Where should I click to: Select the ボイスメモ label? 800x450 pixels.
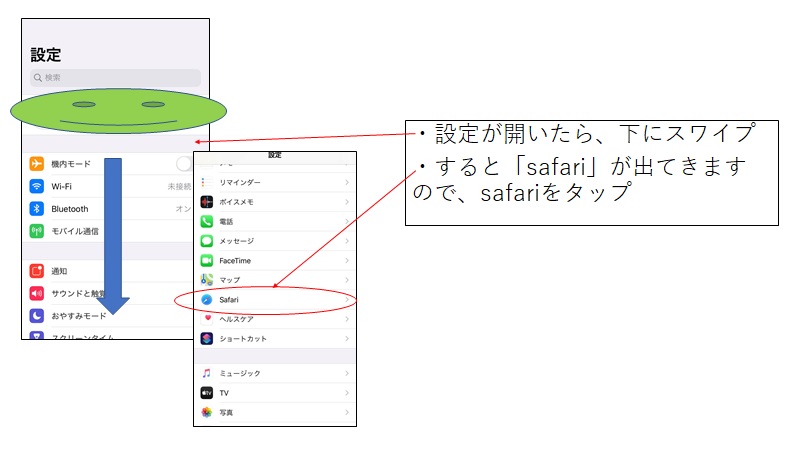236,202
